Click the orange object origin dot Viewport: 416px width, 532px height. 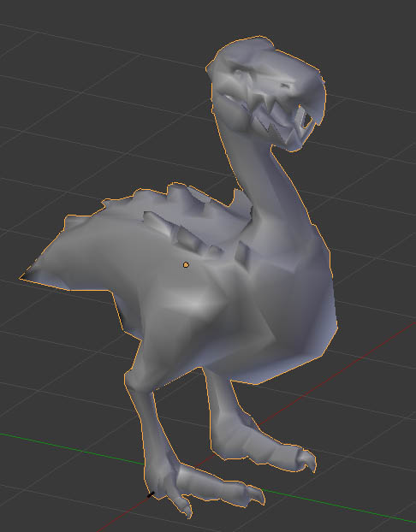click(x=186, y=264)
